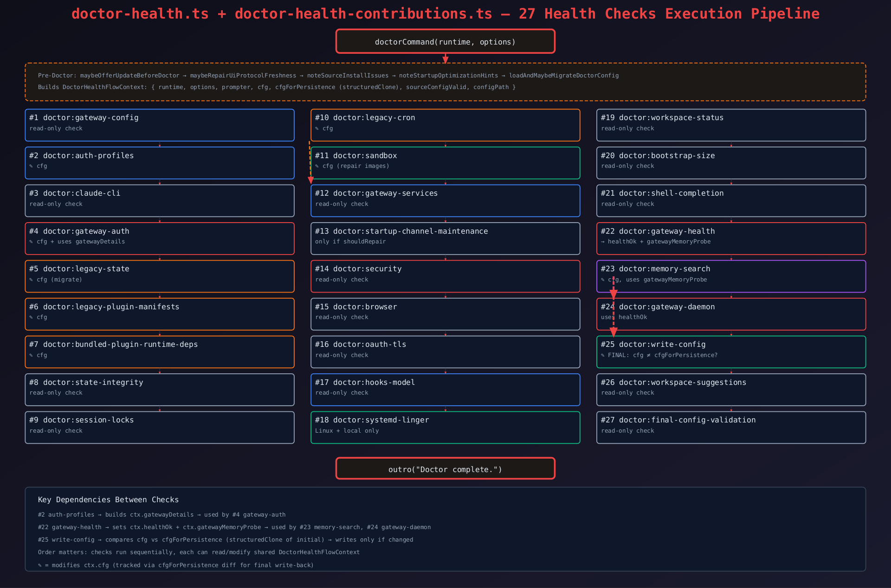Click the #22 doctor:gateway-health node

[731, 238]
